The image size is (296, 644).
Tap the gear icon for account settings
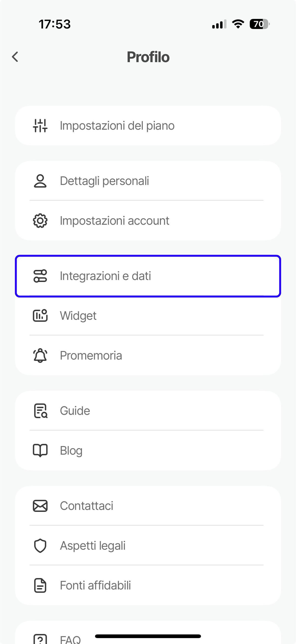tap(40, 221)
